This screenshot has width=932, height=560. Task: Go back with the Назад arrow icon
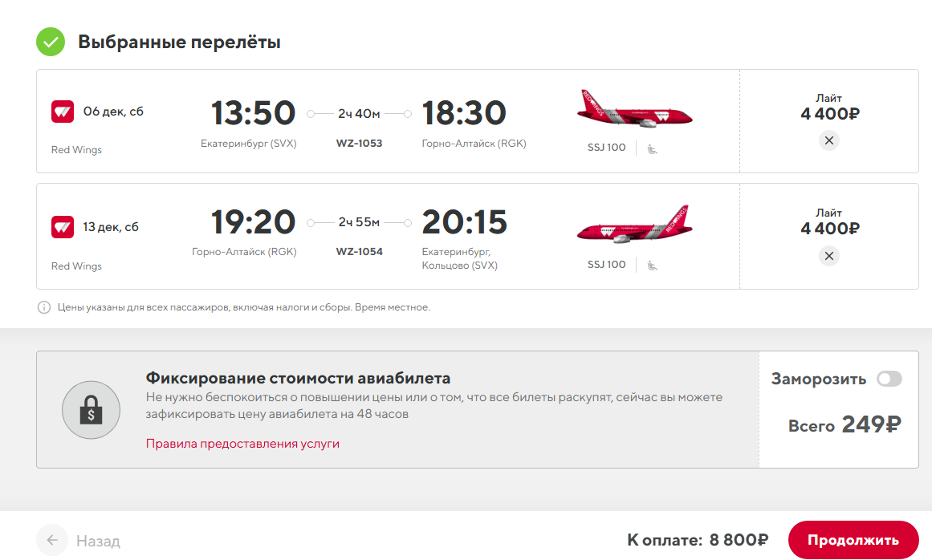[x=52, y=540]
